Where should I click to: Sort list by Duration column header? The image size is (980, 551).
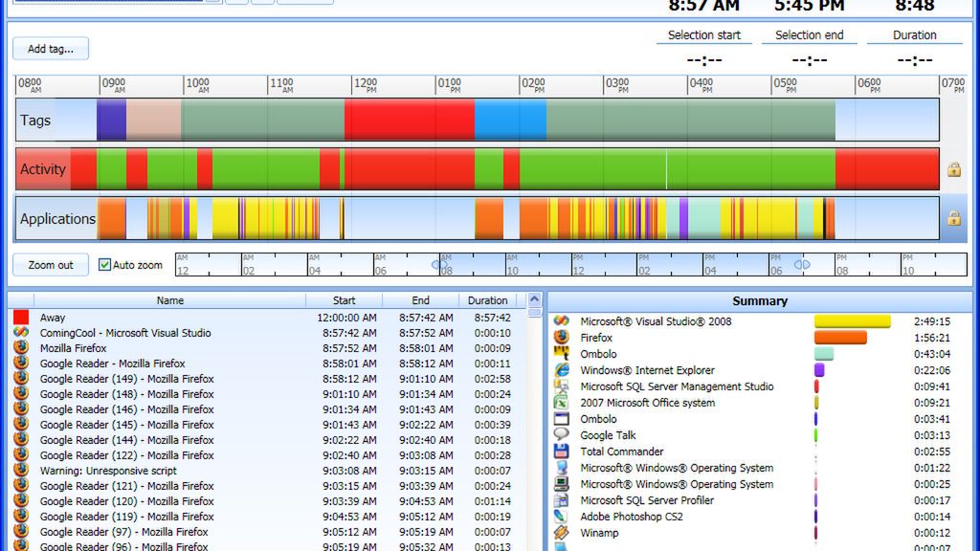point(487,300)
